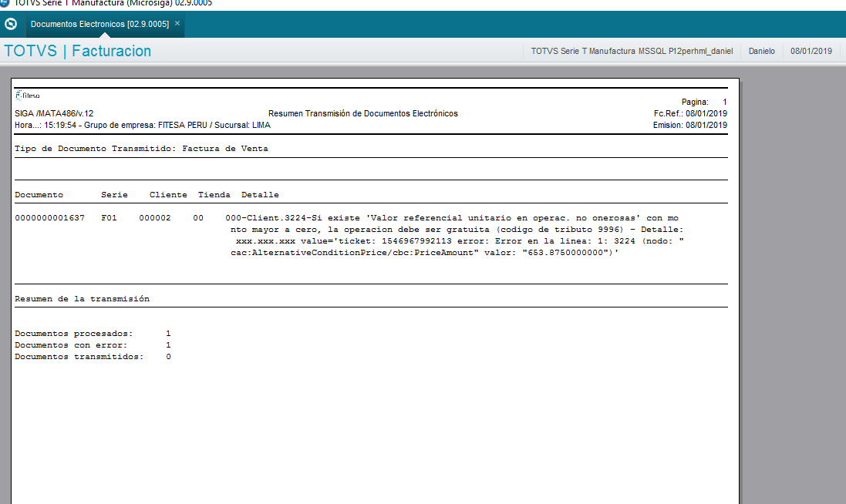Click error detail line starting 000-Client.3224
Screen dimensions: 846x504
452,218
